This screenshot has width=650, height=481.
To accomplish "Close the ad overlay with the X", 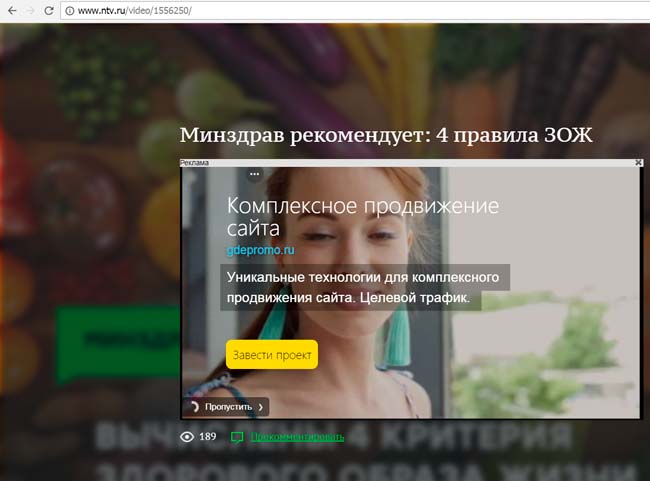I will tap(638, 163).
